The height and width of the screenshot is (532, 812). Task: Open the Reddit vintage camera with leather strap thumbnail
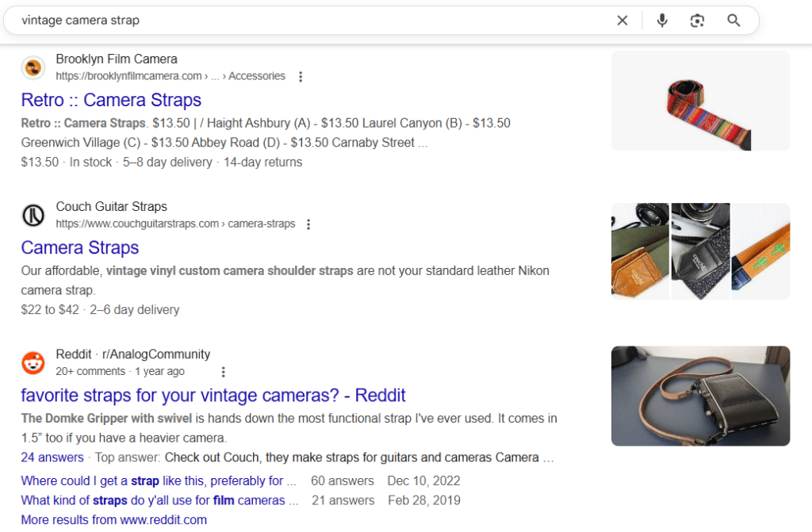click(701, 396)
